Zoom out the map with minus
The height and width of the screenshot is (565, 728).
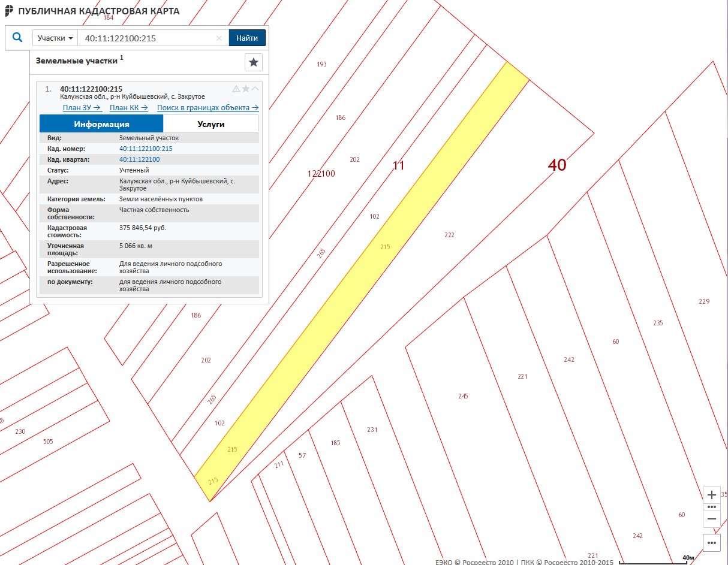pyautogui.click(x=711, y=518)
